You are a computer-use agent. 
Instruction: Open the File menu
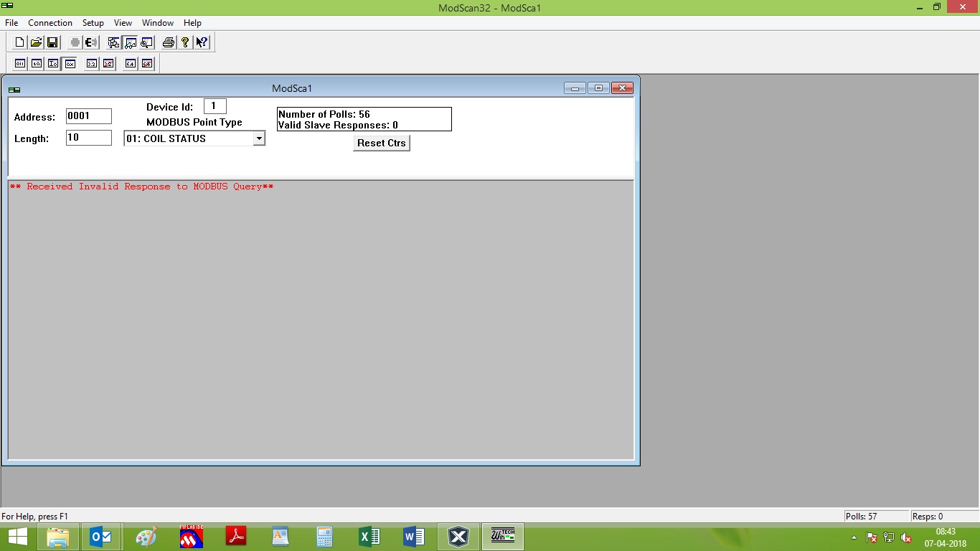pyautogui.click(x=11, y=23)
